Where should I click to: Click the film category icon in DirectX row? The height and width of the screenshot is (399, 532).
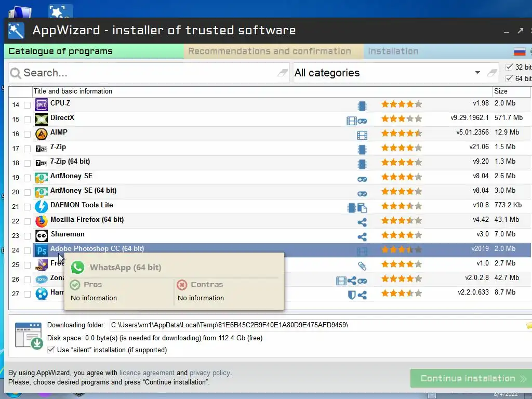tap(352, 121)
